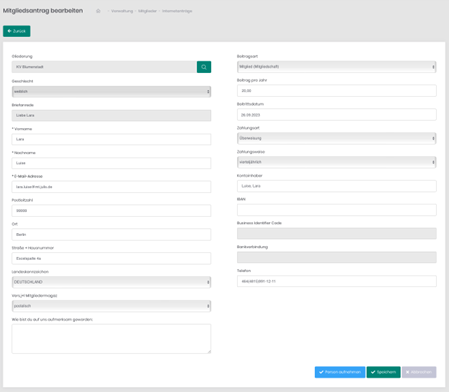Viewport: 449px width, 392px height.
Task: Save the form with Speichern
Action: pos(383,372)
